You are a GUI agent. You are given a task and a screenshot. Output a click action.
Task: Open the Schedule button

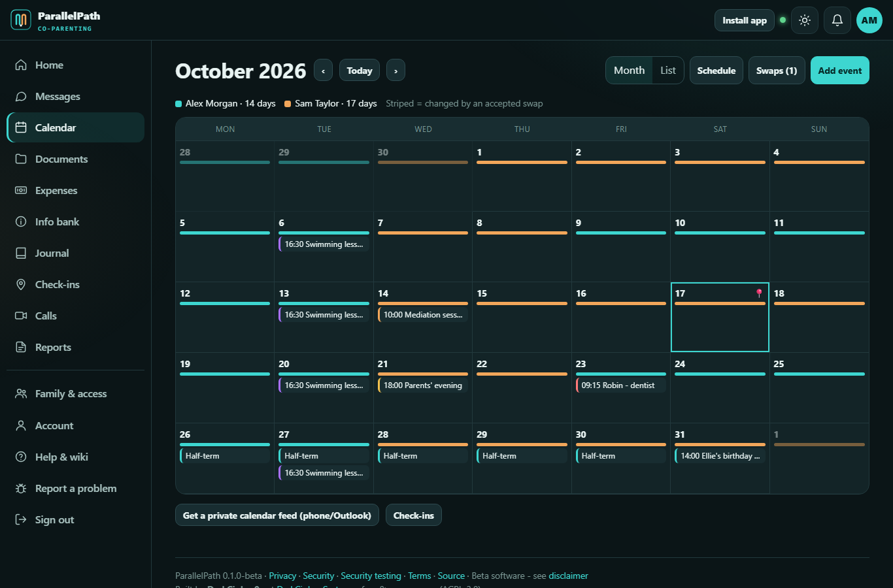click(x=716, y=71)
